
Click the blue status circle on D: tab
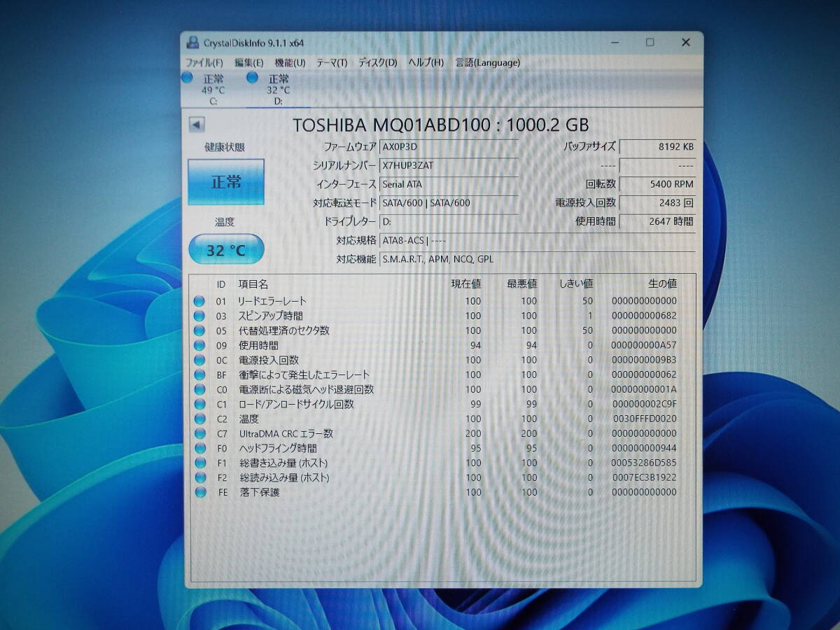pyautogui.click(x=252, y=78)
